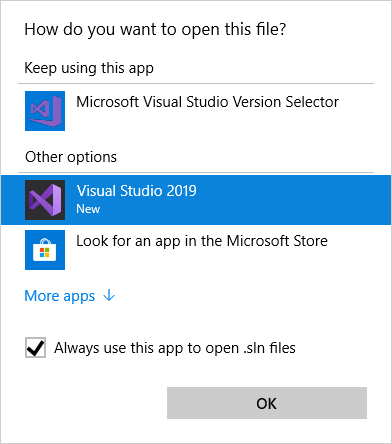Uncheck Always use this app checkbox
The width and height of the screenshot is (392, 444).
click(x=35, y=348)
